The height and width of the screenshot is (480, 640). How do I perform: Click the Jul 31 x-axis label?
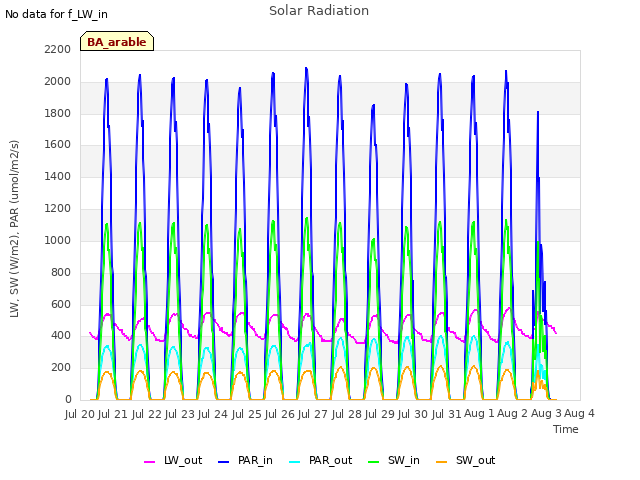447,414
